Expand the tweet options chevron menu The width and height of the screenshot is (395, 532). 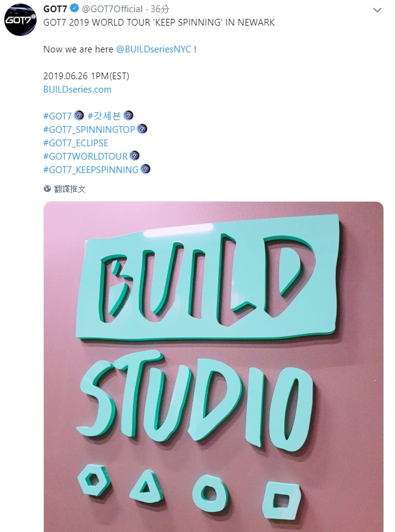377,10
